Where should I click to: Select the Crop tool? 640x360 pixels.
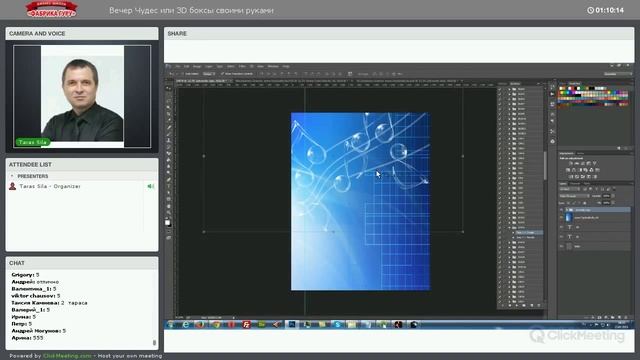(x=168, y=114)
